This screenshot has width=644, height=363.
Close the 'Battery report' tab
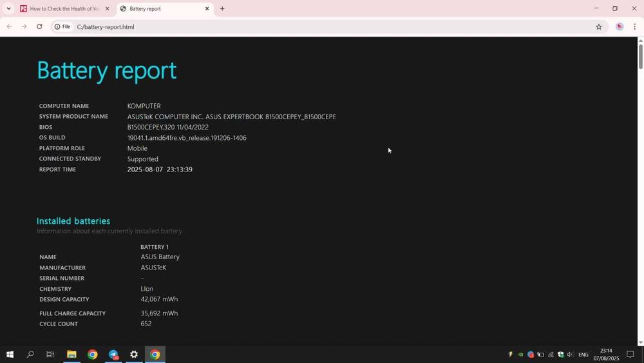pos(207,8)
